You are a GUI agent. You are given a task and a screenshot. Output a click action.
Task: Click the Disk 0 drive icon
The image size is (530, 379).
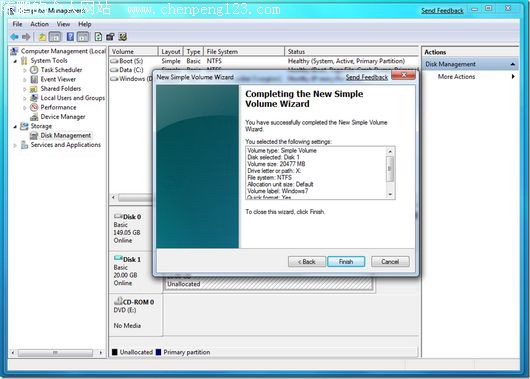[118, 216]
